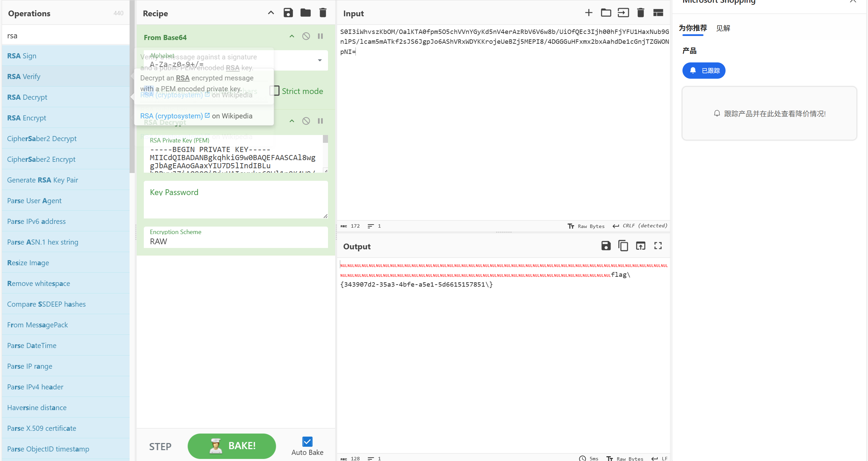Click the flag output text
868x461 pixels.
click(x=417, y=284)
